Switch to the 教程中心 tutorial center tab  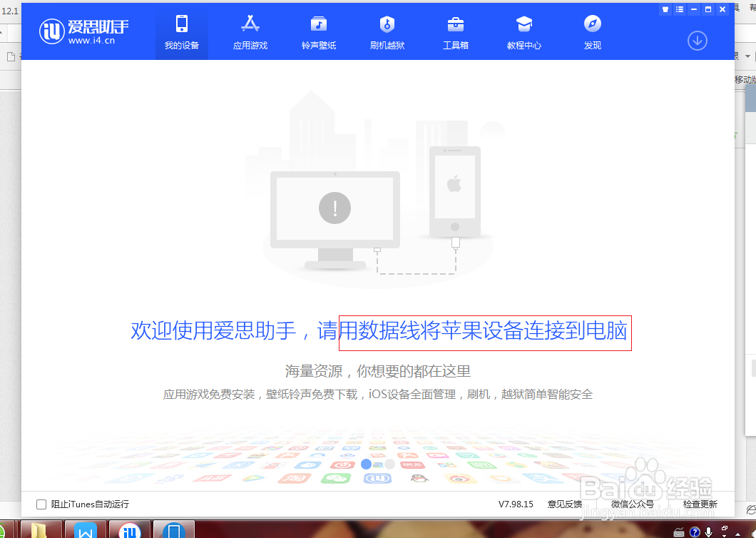pyautogui.click(x=524, y=32)
